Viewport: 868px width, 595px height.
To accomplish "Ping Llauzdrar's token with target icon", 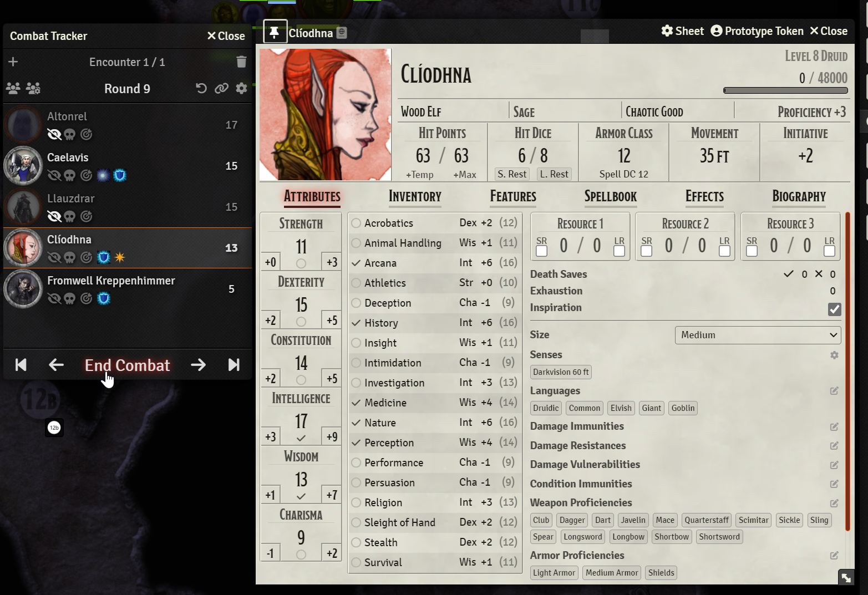I will [86, 216].
